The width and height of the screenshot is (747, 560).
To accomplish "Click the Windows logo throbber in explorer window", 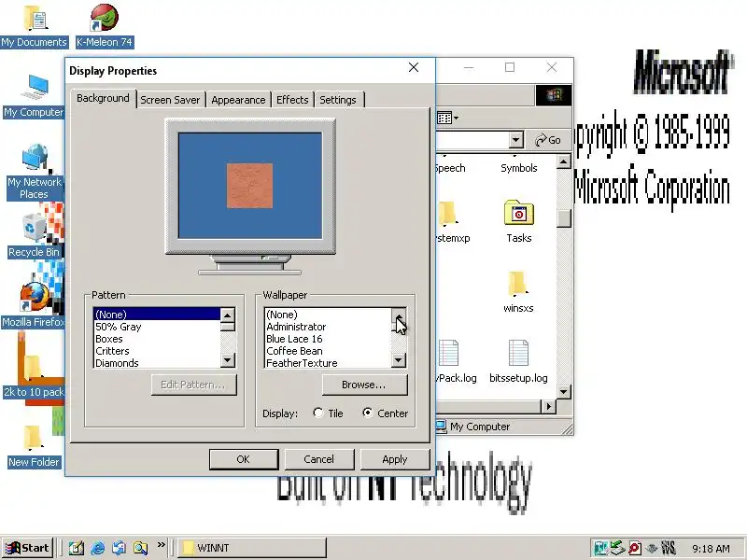I will click(x=553, y=95).
